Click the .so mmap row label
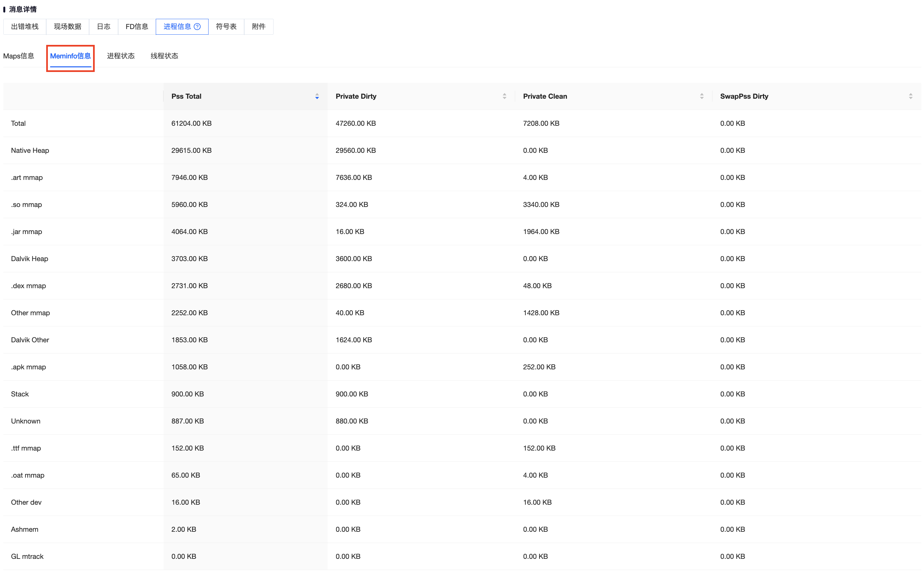924x575 pixels. (27, 205)
